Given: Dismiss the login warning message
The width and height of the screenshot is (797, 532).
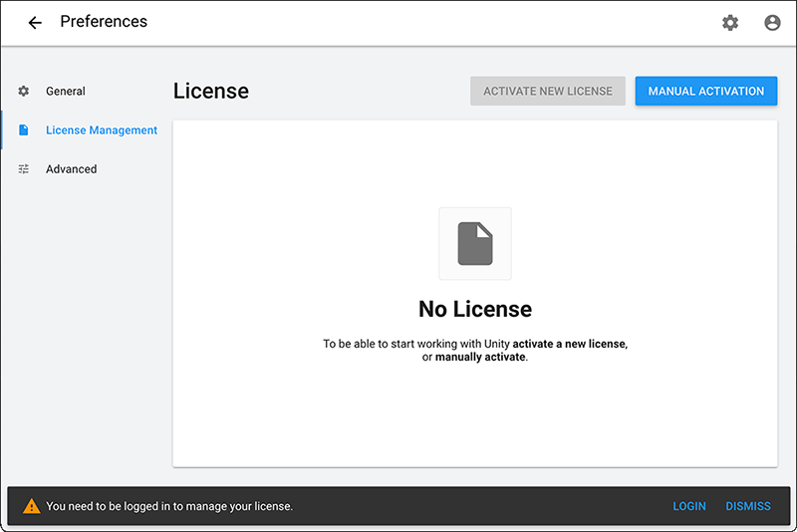Looking at the screenshot, I should [748, 506].
